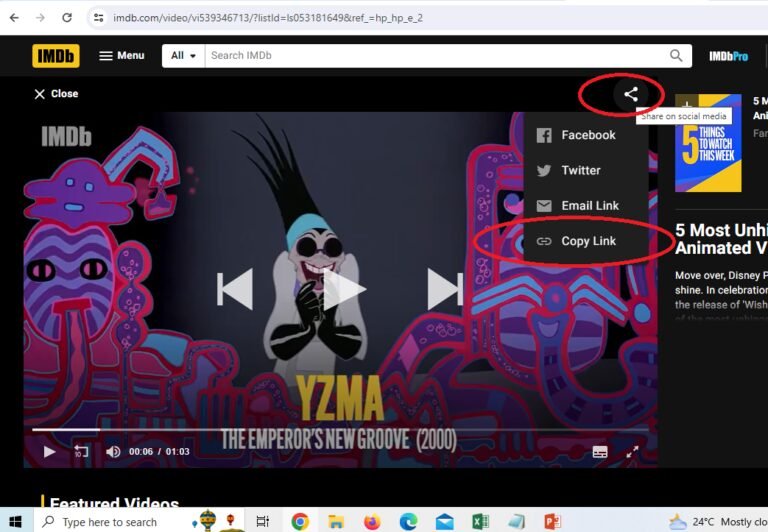
Task: Play the video with center play button
Action: point(344,290)
